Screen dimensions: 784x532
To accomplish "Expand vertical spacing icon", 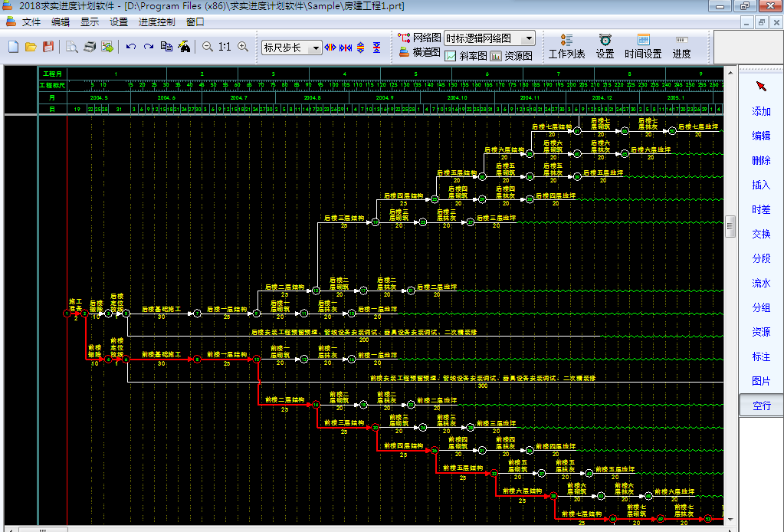I will coord(360,48).
